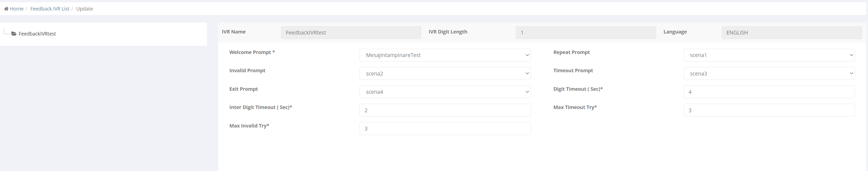Screen dimensions: 868x171
Task: Click the Timeout Prompt label
Action: (x=573, y=71)
